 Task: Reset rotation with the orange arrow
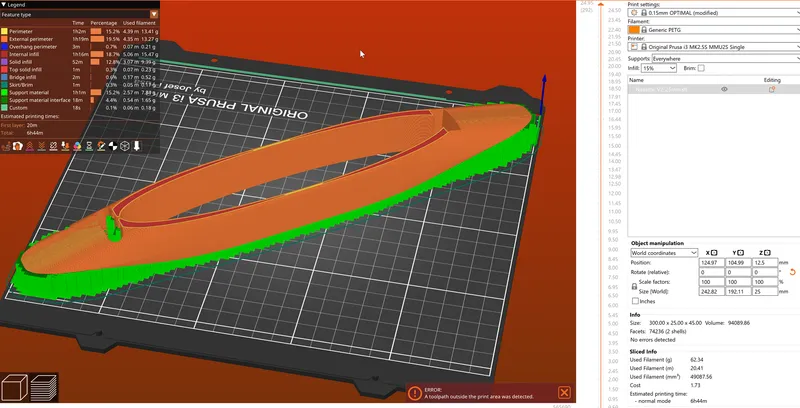click(x=793, y=272)
